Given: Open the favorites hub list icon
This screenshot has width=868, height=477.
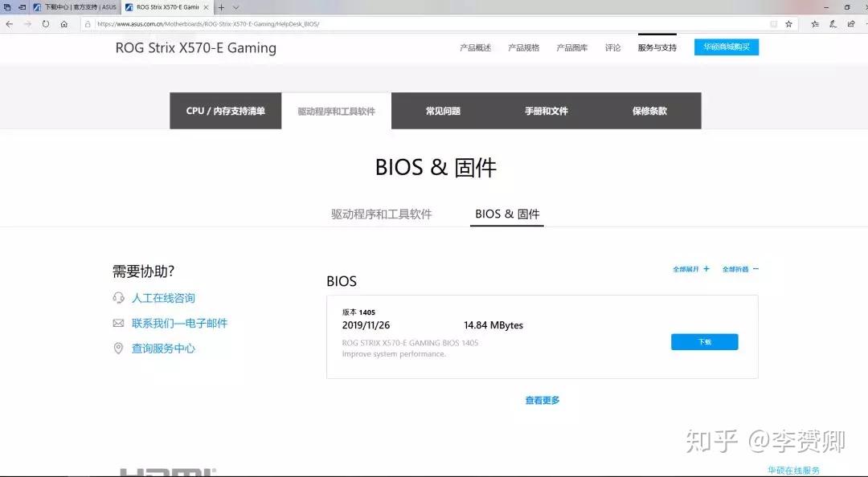Looking at the screenshot, I should [815, 24].
